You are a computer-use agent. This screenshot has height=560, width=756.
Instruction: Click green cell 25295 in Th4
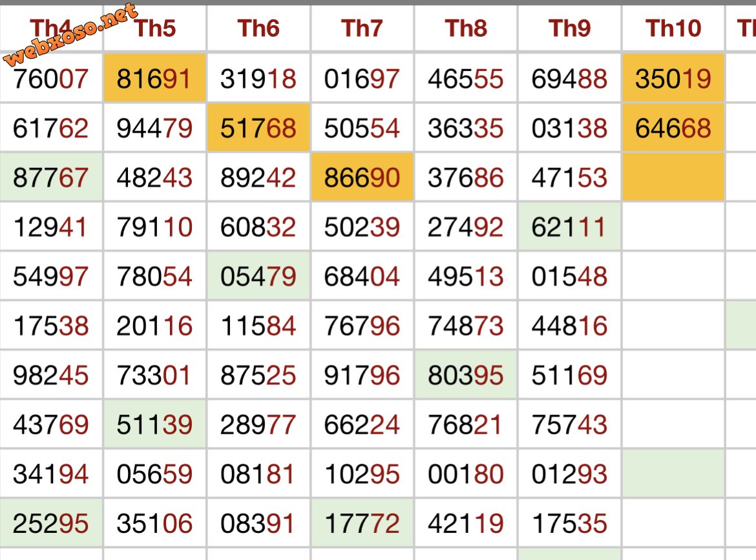tap(50, 523)
